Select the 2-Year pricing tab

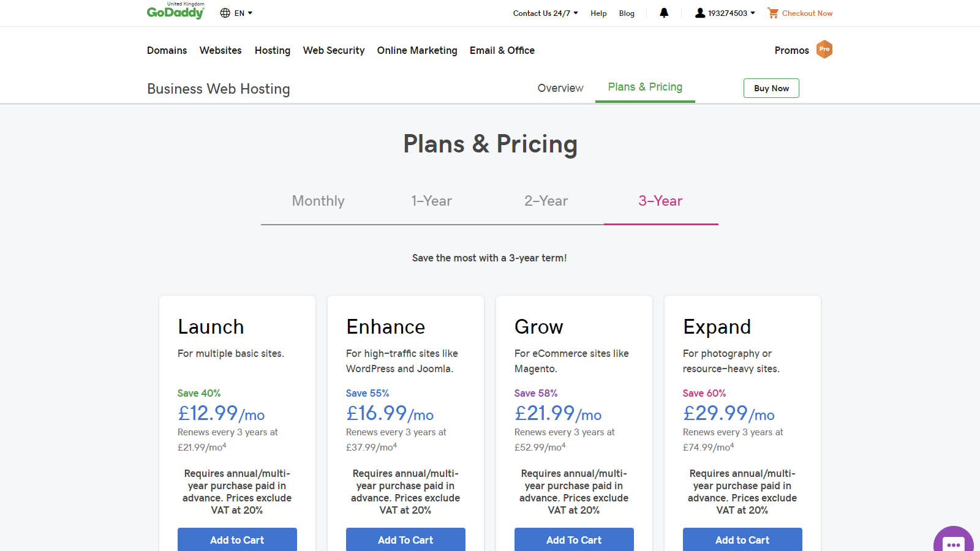click(545, 201)
